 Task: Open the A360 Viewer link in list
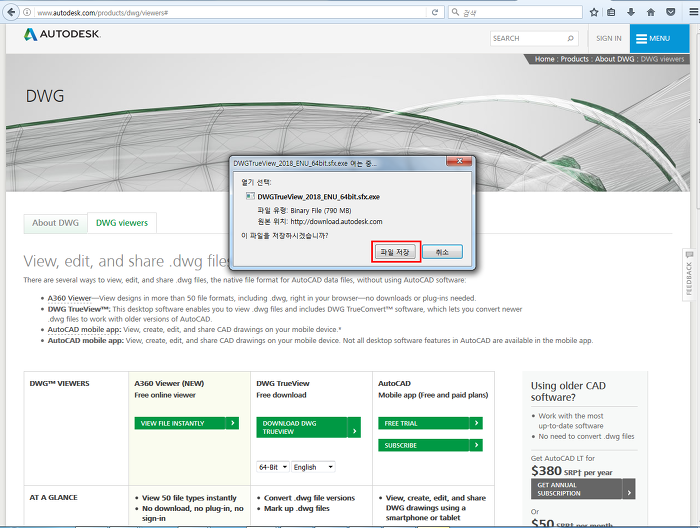[x=69, y=298]
